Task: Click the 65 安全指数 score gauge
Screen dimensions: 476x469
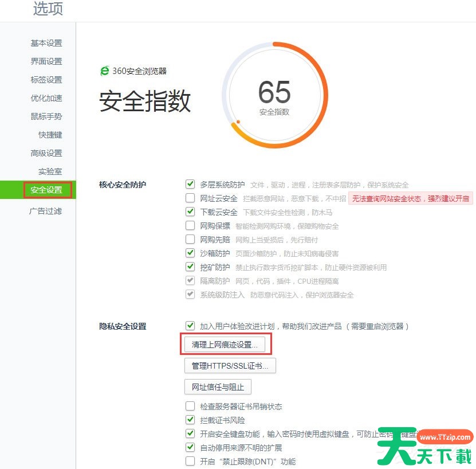Action: click(x=274, y=96)
